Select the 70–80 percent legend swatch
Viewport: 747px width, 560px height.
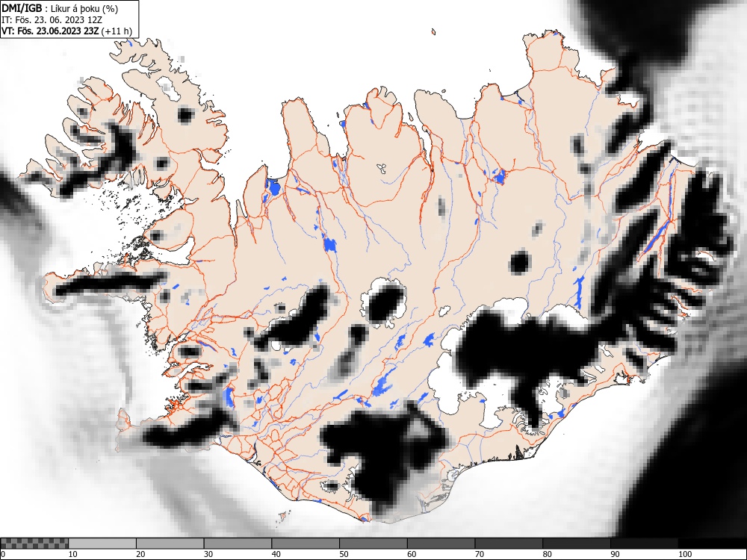(509, 544)
